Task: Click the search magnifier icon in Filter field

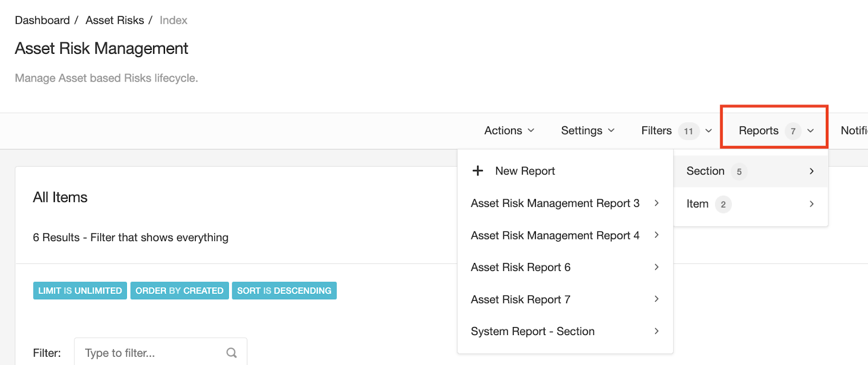Action: 232,353
